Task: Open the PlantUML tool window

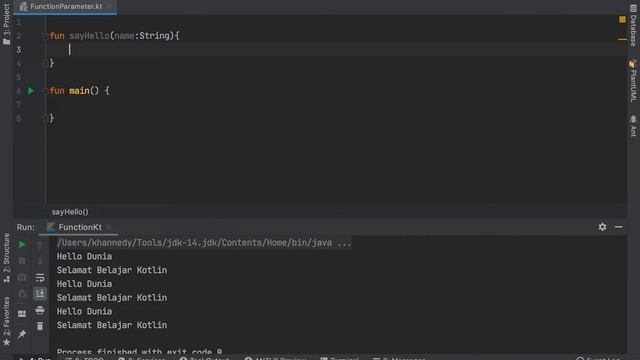Action: click(x=633, y=81)
